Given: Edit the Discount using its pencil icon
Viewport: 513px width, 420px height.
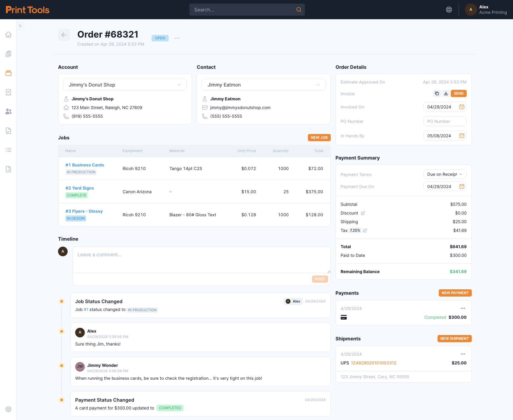Looking at the screenshot, I should click(363, 213).
